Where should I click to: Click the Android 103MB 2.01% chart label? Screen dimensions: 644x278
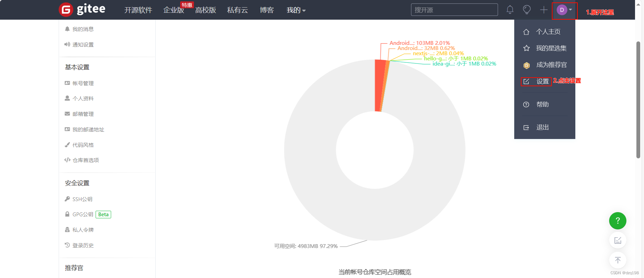420,43
